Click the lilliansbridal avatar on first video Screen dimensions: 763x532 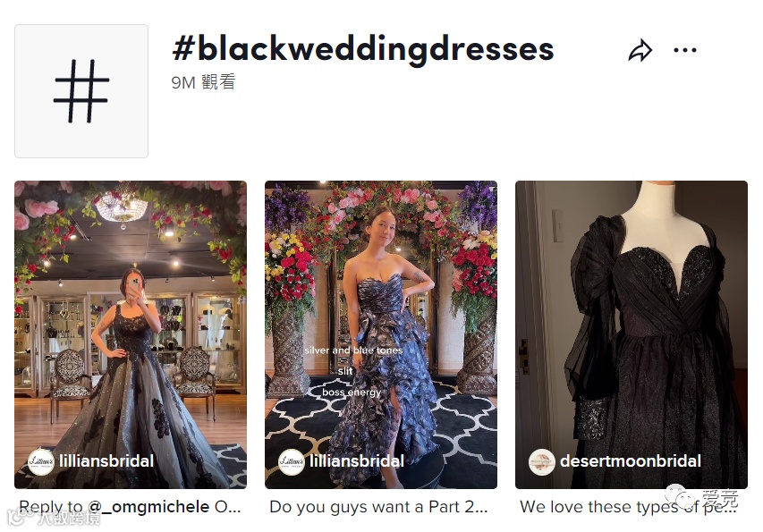(x=41, y=461)
